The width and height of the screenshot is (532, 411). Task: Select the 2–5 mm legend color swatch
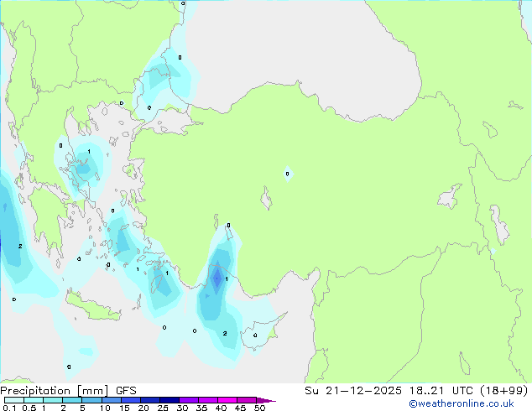point(72,400)
